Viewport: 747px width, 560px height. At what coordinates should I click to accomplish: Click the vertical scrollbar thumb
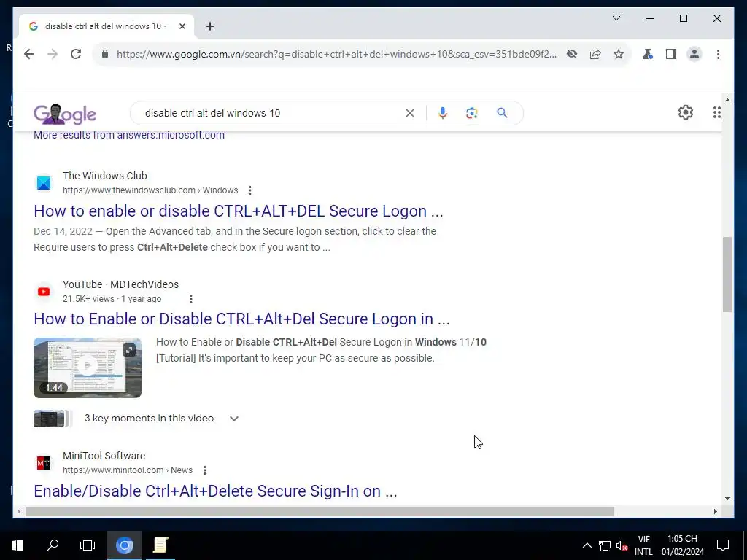[x=727, y=274]
